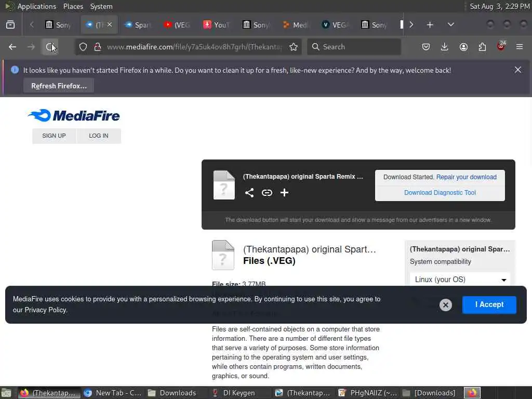The width and height of the screenshot is (532, 399).
Task: Open the Download Diagnostic Tool link
Action: click(x=440, y=193)
